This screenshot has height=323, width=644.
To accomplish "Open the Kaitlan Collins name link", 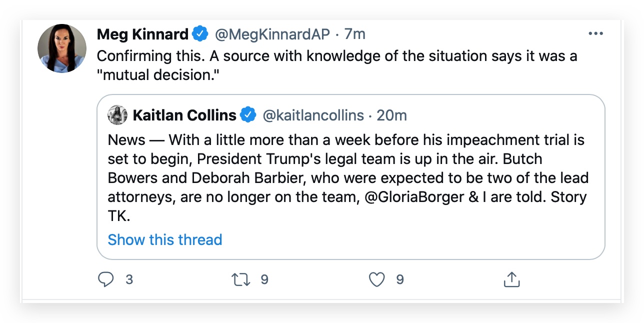I will click(184, 115).
